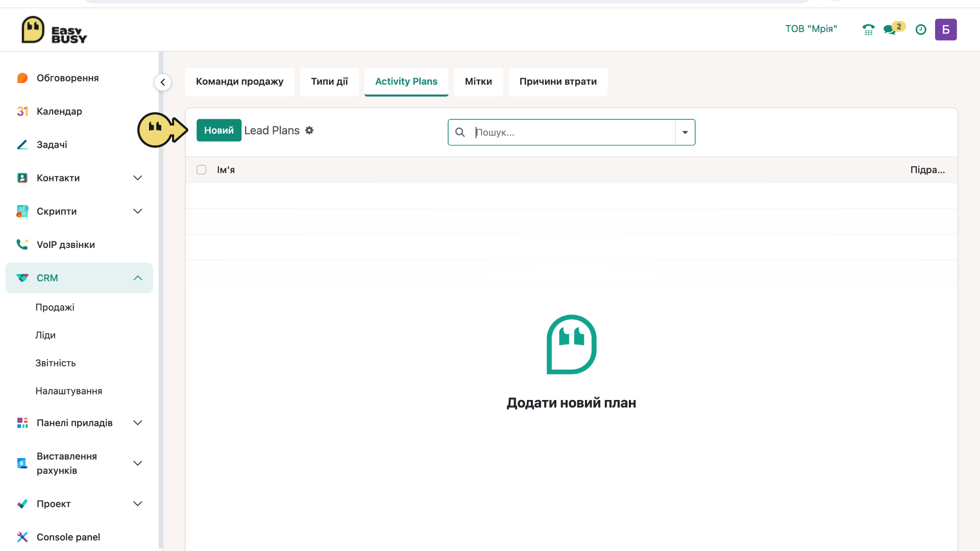The height and width of the screenshot is (551, 980).
Task: Click the Панелі приладів icon
Action: 22,423
